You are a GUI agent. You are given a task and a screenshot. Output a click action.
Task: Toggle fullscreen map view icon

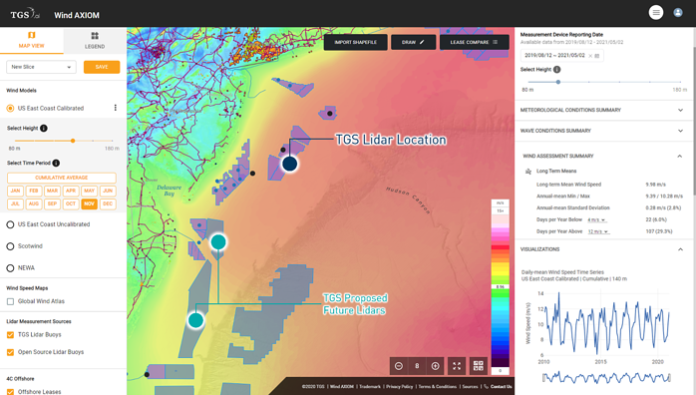pos(457,366)
